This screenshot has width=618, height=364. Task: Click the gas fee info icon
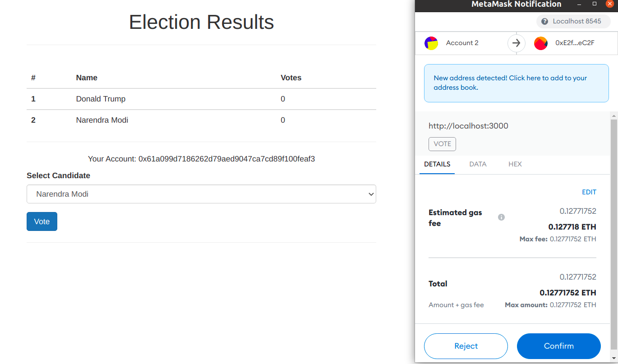coord(501,217)
